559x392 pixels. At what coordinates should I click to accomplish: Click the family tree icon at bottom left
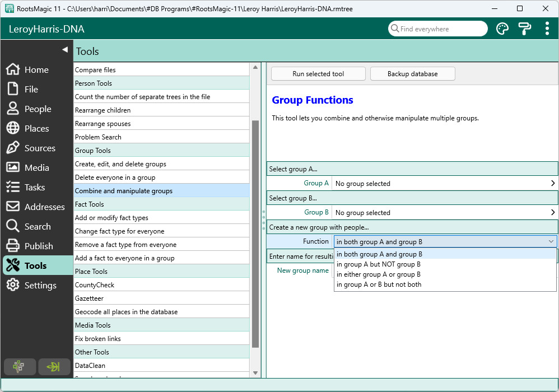tap(18, 367)
